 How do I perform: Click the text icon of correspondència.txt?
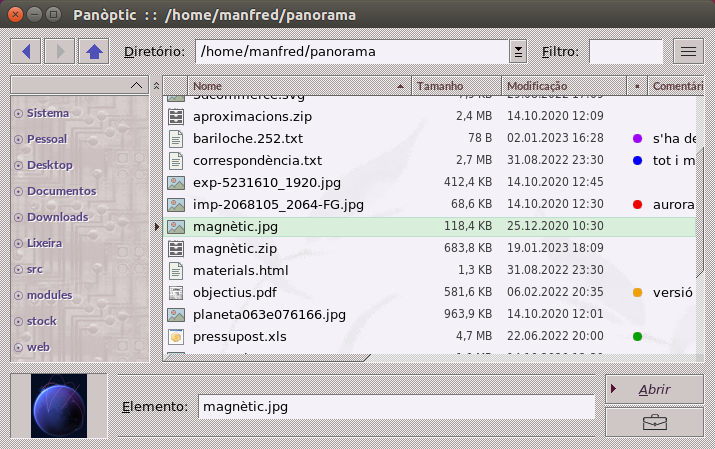(176, 160)
